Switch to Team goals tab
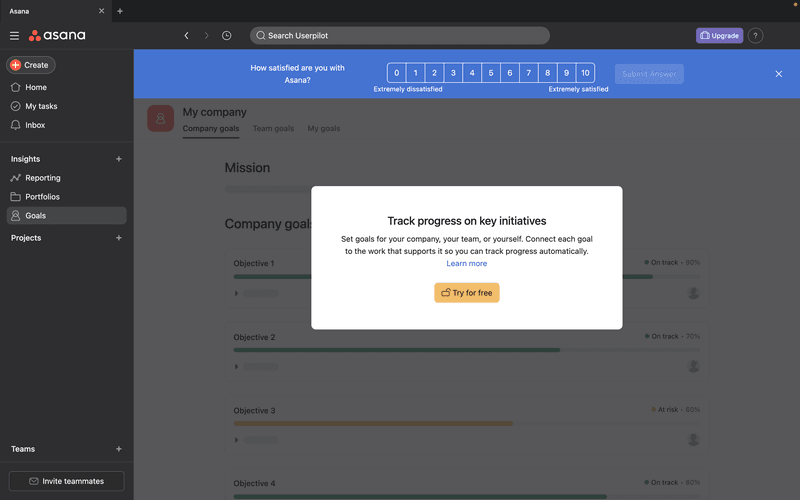Screen dimensions: 800x500 point(273,129)
